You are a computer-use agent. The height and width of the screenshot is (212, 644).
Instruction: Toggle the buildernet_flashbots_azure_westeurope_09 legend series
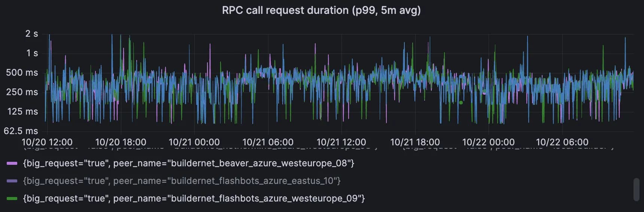coord(194,199)
